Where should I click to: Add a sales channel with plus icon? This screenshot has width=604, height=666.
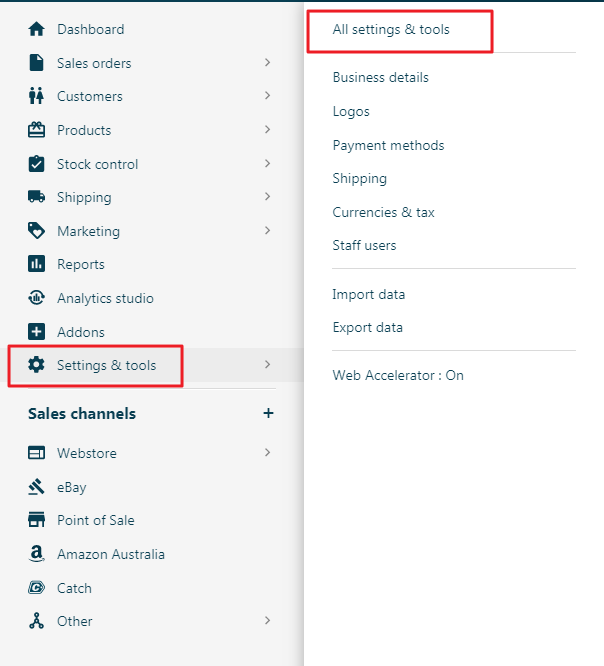[x=268, y=413]
